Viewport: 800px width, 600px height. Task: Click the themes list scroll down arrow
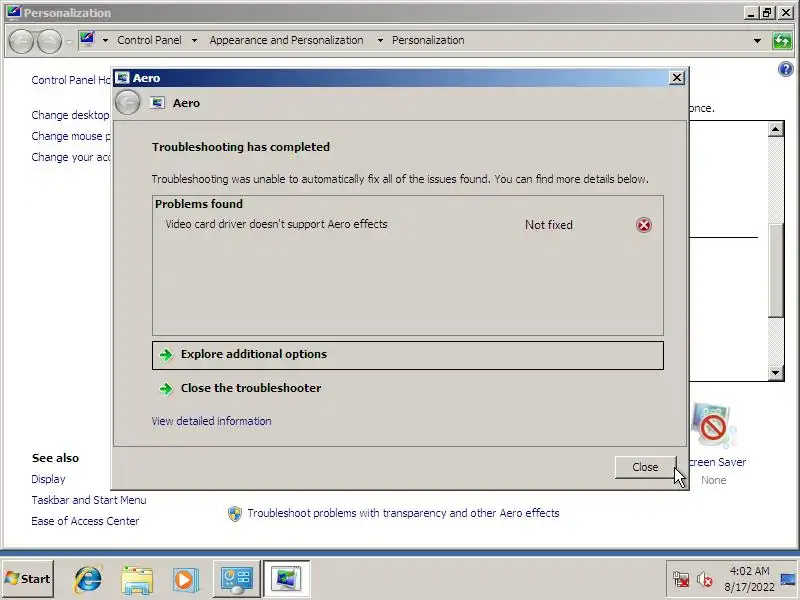[776, 372]
